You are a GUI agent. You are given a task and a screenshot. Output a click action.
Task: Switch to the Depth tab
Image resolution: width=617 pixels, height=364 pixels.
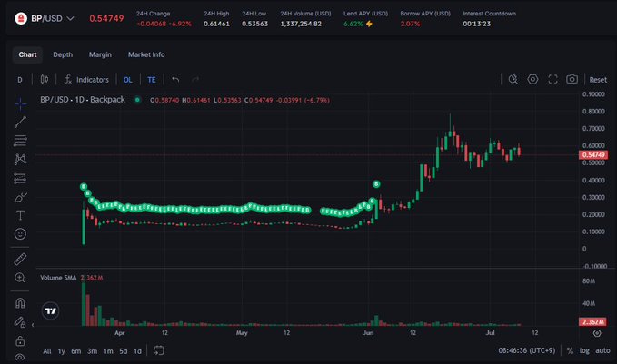pyautogui.click(x=63, y=54)
